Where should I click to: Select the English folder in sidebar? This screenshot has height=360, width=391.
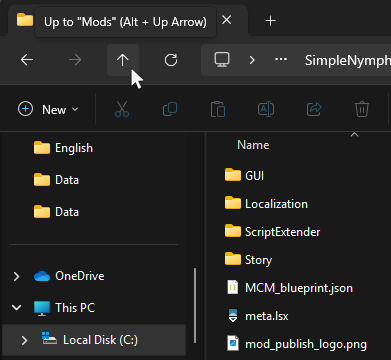[63, 148]
